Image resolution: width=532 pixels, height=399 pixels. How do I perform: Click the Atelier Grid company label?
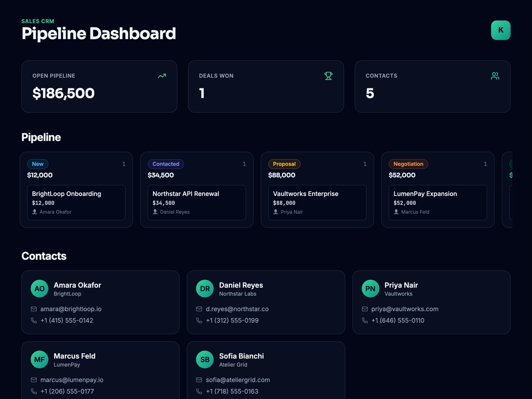[x=233, y=365]
